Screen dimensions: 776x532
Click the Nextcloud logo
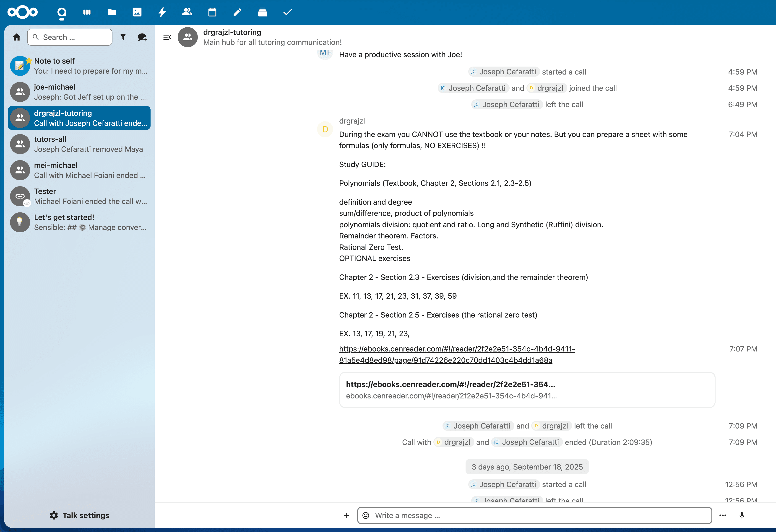[22, 12]
